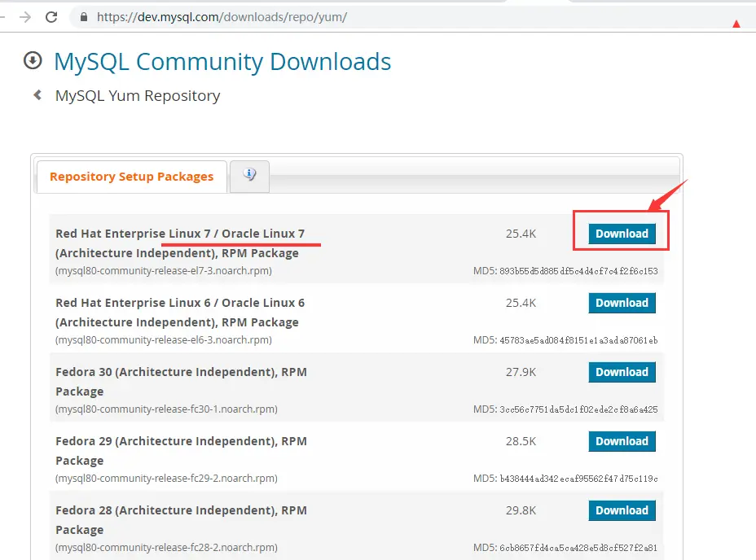Click filename mysql80-community-release-fc28-2.noarch.rpm

[x=167, y=548]
